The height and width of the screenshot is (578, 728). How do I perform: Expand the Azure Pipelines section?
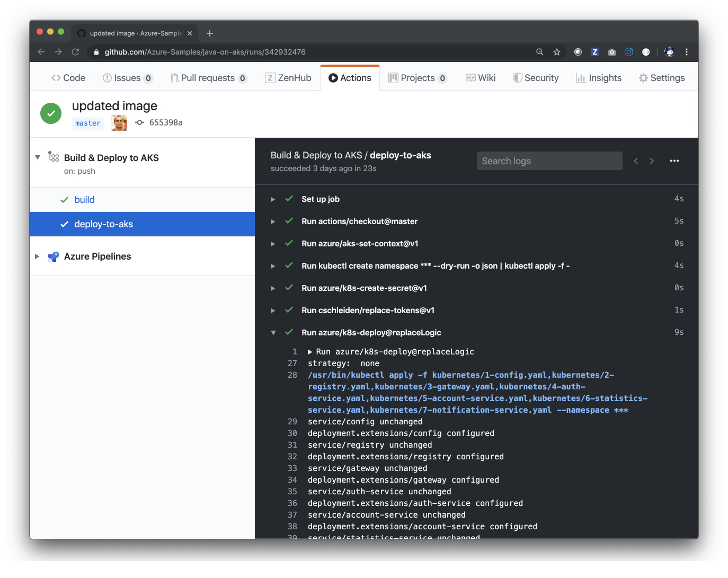(37, 256)
